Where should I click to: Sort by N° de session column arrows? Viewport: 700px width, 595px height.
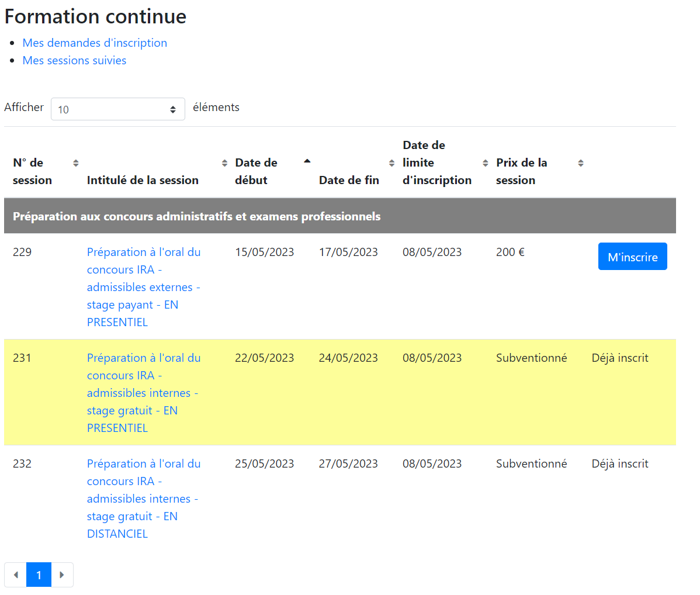[76, 163]
